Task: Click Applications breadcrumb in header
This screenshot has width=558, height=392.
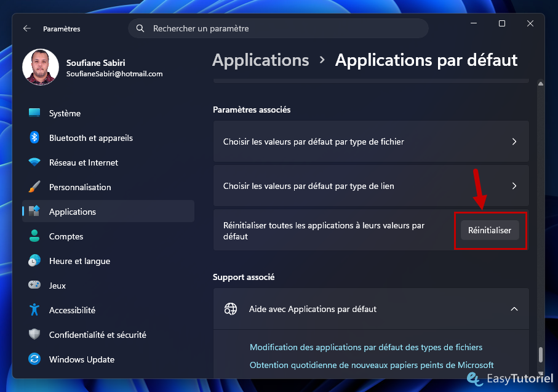Action: click(x=260, y=60)
